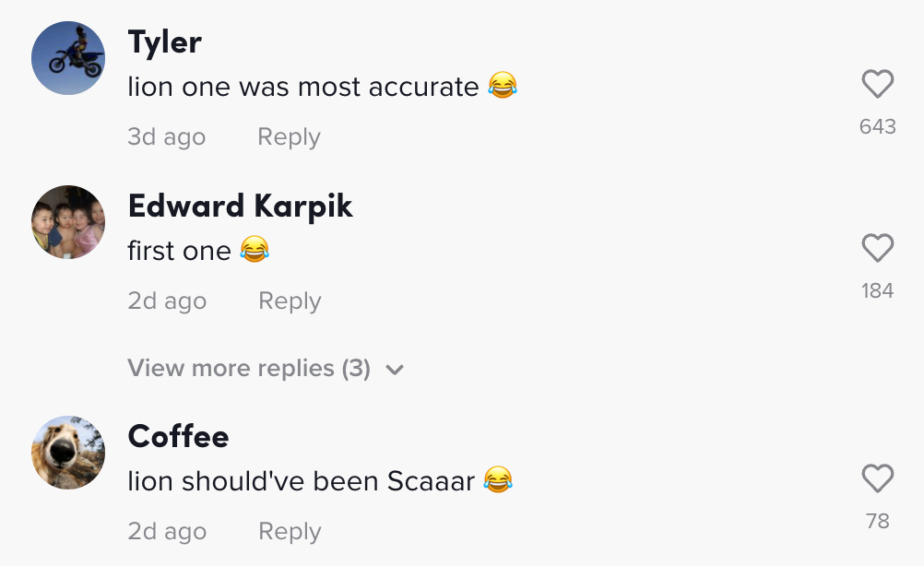Click the 'first one' comment text

tap(180, 250)
